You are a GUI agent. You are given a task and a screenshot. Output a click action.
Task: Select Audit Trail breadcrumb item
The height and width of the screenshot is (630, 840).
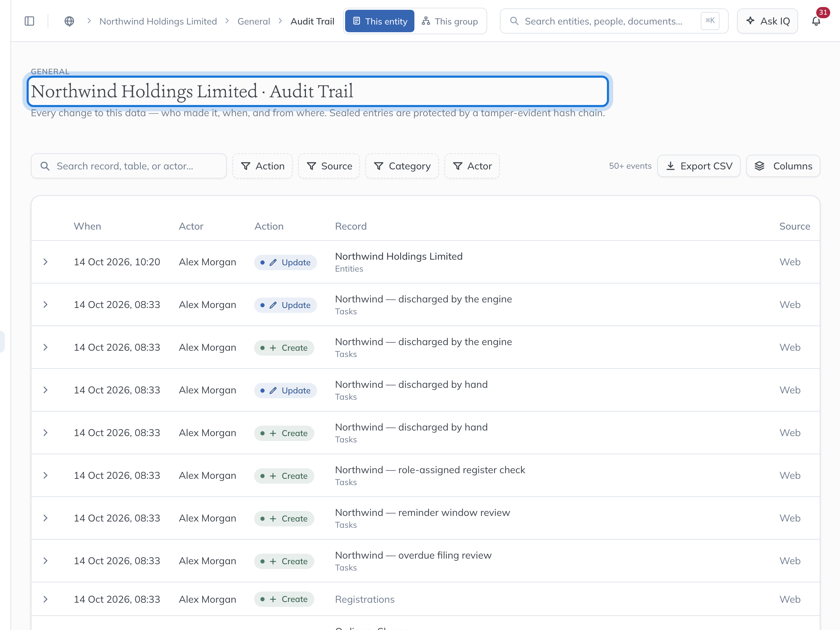(312, 21)
